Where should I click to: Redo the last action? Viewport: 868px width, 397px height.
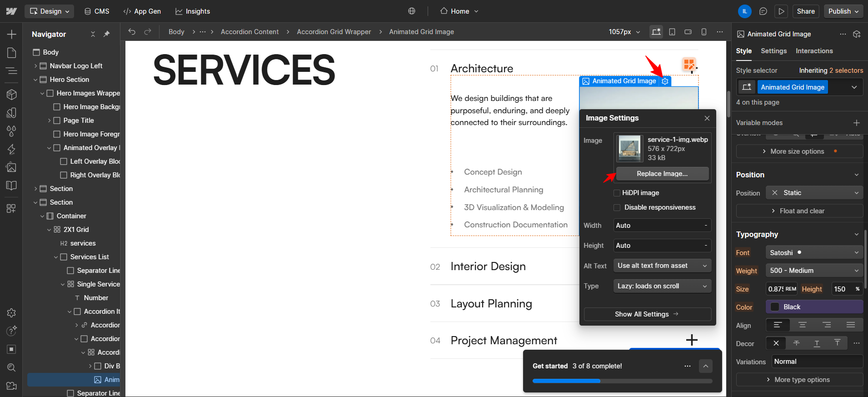click(148, 32)
